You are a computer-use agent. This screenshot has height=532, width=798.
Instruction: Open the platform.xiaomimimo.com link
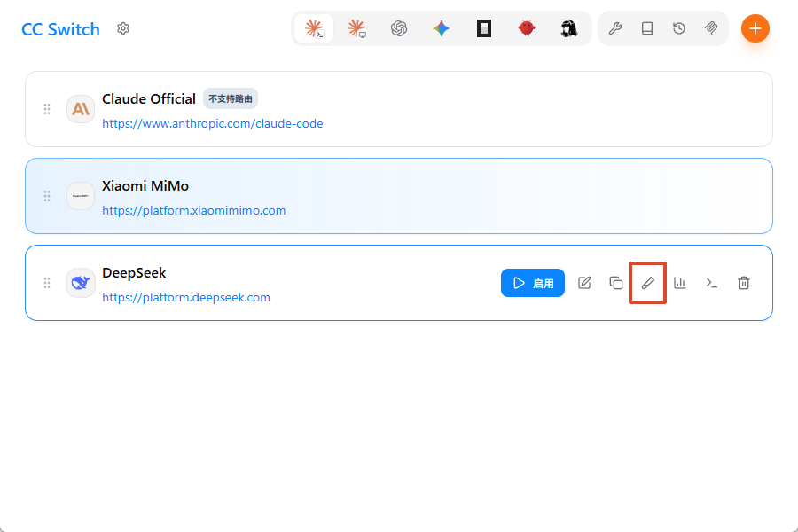coord(194,211)
